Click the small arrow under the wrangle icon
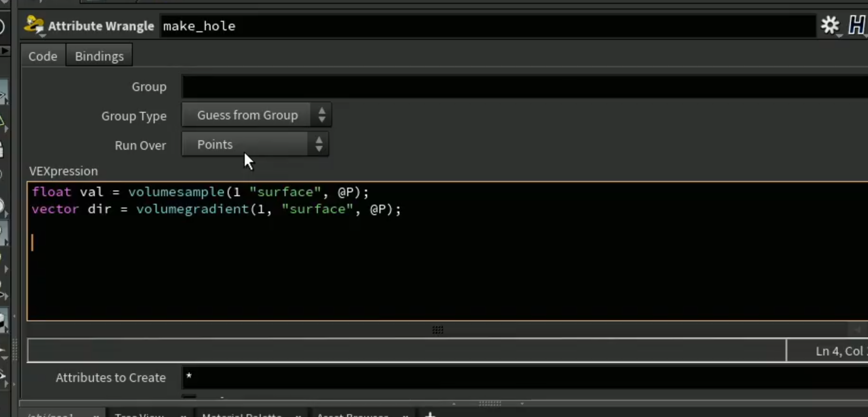This screenshot has width=868, height=417. coord(42,36)
